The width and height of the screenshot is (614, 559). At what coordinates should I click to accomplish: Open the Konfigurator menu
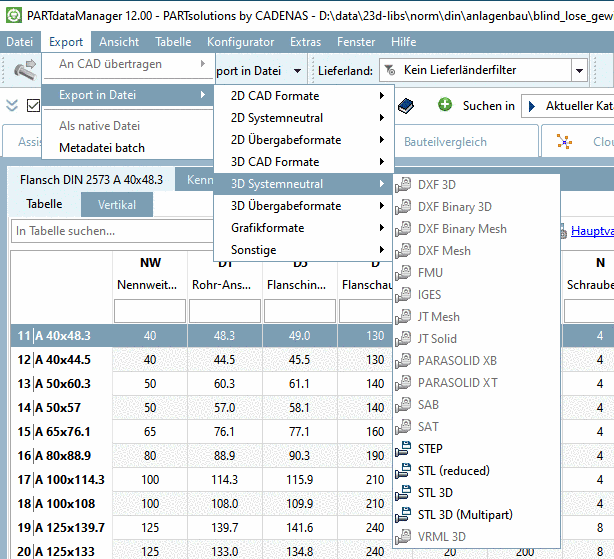coord(240,42)
